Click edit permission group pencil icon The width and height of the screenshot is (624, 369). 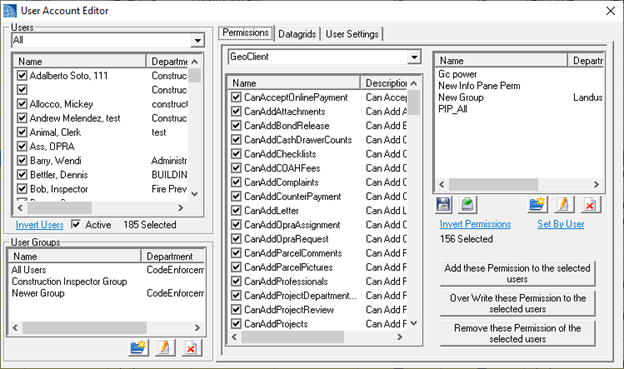click(564, 205)
